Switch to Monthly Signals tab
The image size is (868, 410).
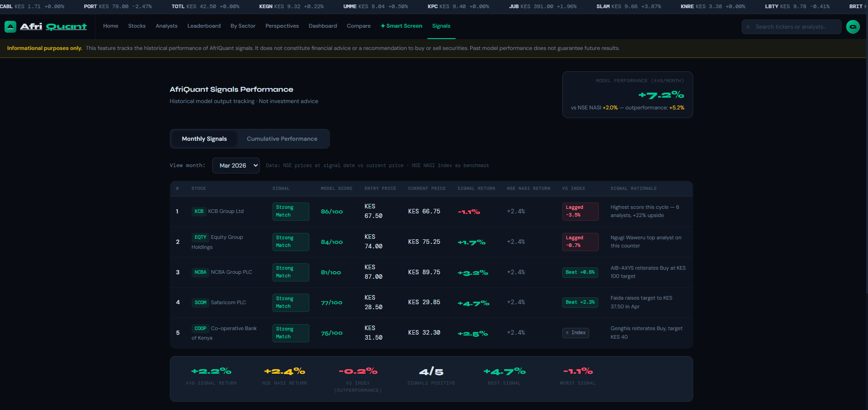tap(204, 139)
